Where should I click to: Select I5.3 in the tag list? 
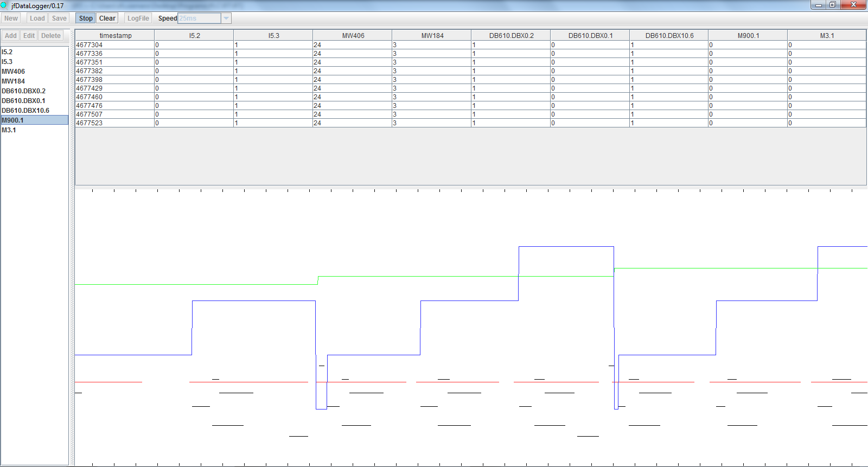35,62
